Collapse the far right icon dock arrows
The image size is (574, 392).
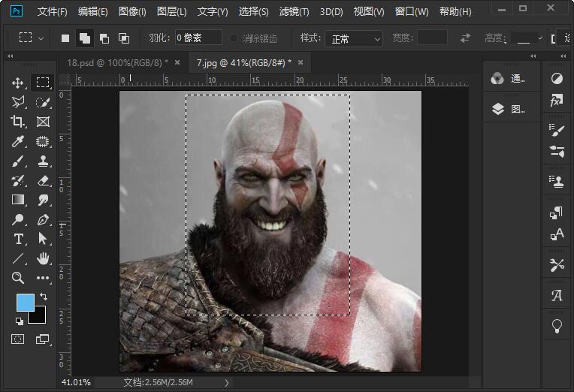click(563, 56)
